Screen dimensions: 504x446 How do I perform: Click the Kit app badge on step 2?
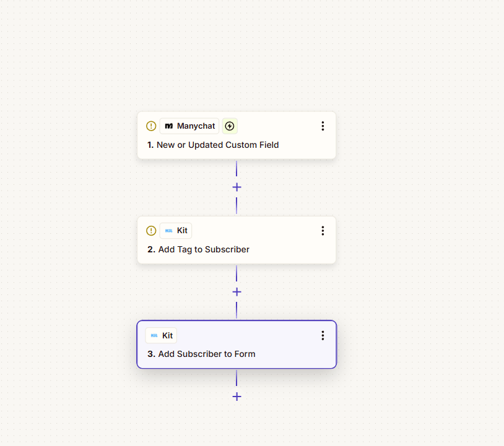(x=176, y=231)
